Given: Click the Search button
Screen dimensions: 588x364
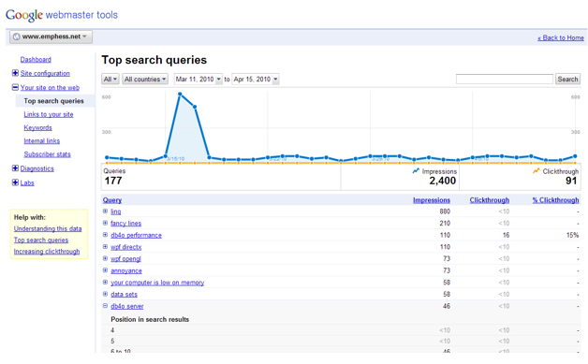Looking at the screenshot, I should click(x=567, y=80).
